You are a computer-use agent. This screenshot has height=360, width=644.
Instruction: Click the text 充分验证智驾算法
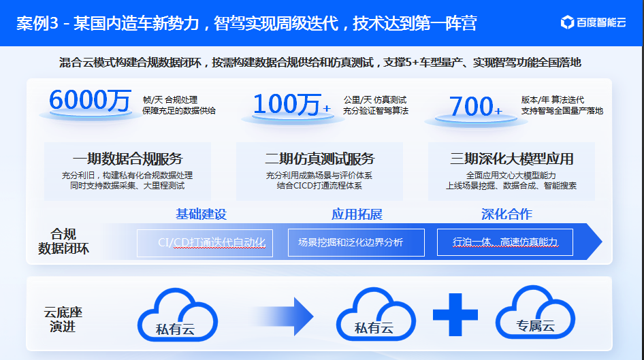coord(375,111)
